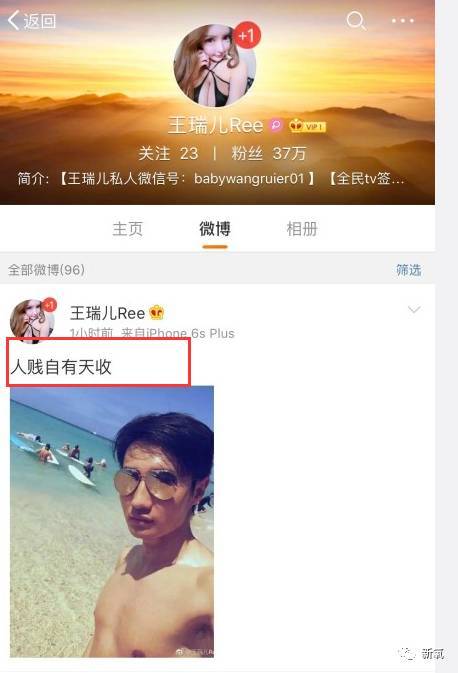Open the 粉丝 37万 followers list
This screenshot has height=673, width=458.
pos(269,153)
